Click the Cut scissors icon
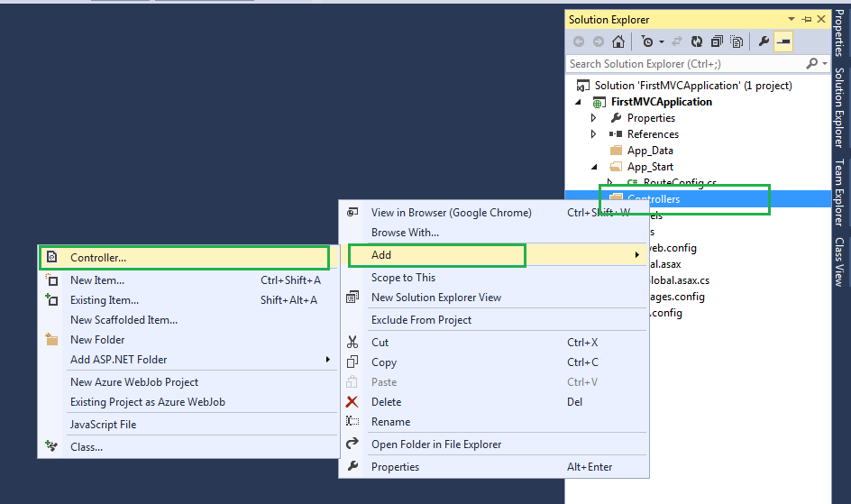 (x=352, y=343)
